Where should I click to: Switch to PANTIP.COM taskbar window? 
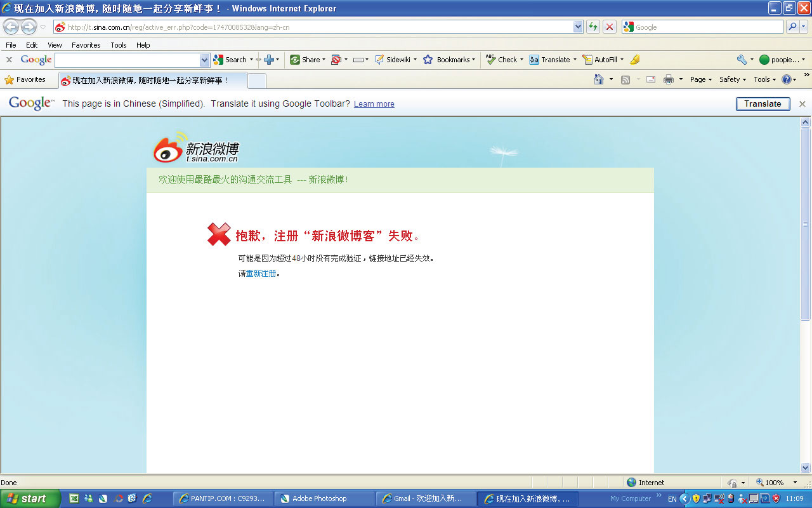[223, 498]
